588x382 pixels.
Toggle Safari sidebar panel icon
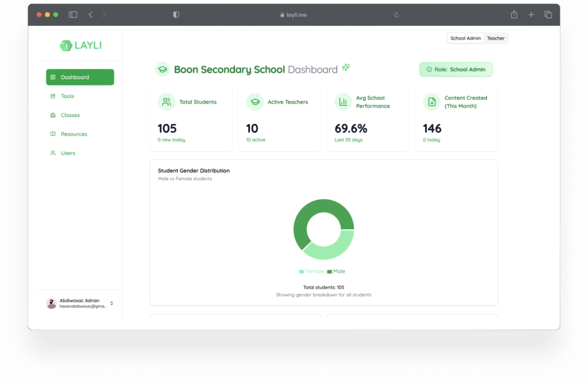pos(73,15)
